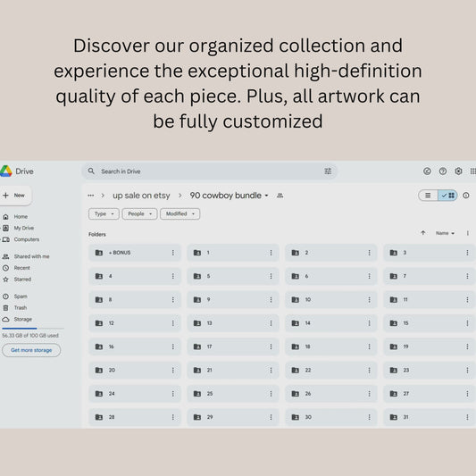Open the Help question mark icon

[x=443, y=171]
